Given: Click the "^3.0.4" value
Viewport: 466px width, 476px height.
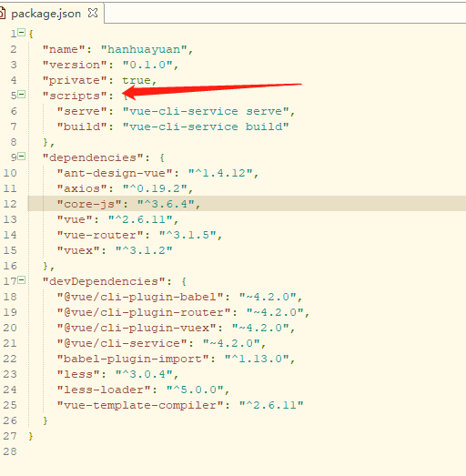Looking at the screenshot, I should tap(144, 374).
